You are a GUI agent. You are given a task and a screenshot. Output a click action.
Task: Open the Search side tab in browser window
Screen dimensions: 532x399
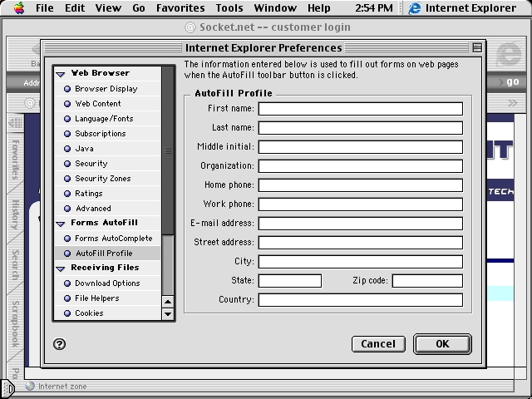point(15,264)
